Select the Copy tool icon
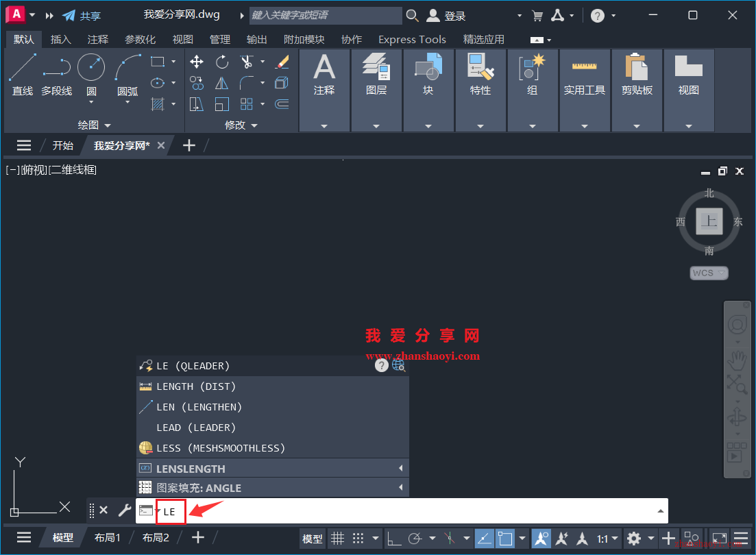 coord(196,83)
